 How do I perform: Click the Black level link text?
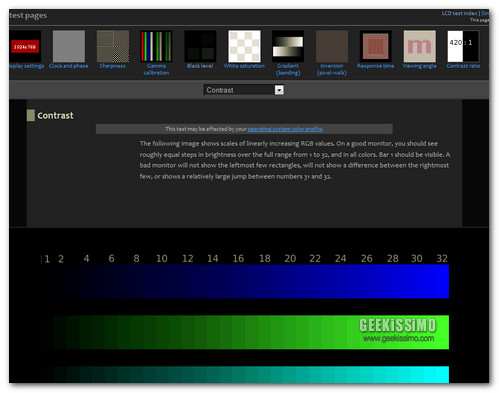(x=200, y=66)
